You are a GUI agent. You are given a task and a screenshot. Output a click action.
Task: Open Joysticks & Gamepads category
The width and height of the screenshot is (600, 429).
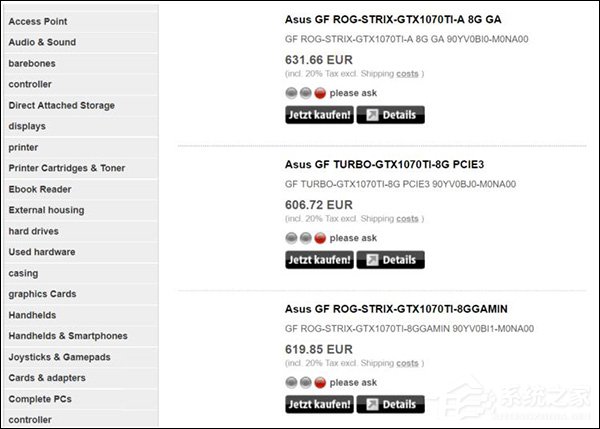pyautogui.click(x=60, y=357)
